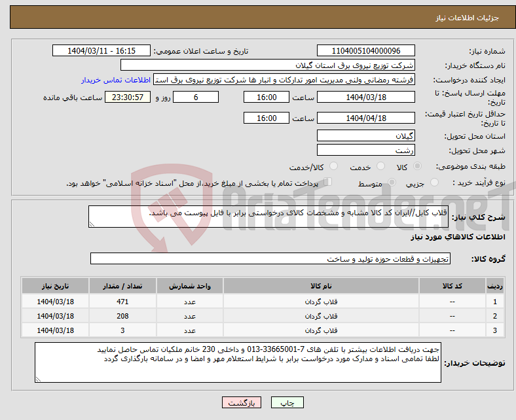516x420 pixels.
Task: Select the متوسط purchase type radio
Action: tap(392, 183)
